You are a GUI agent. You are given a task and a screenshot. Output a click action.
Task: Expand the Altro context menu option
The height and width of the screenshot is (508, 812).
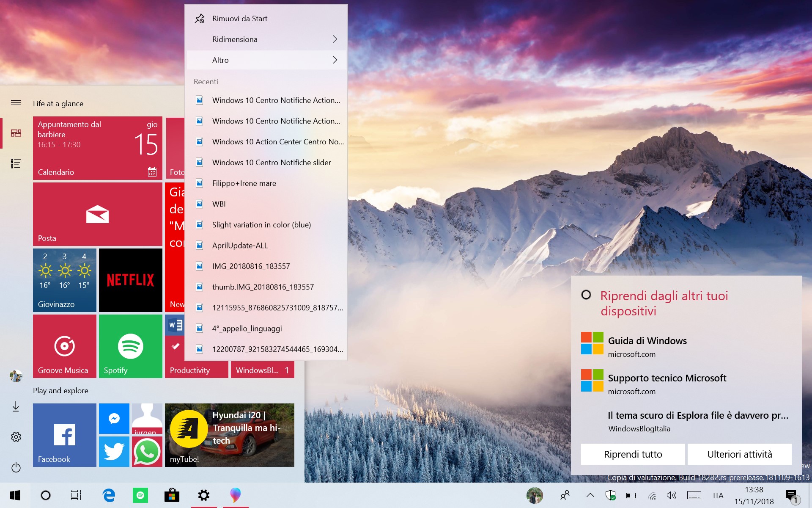pyautogui.click(x=266, y=60)
